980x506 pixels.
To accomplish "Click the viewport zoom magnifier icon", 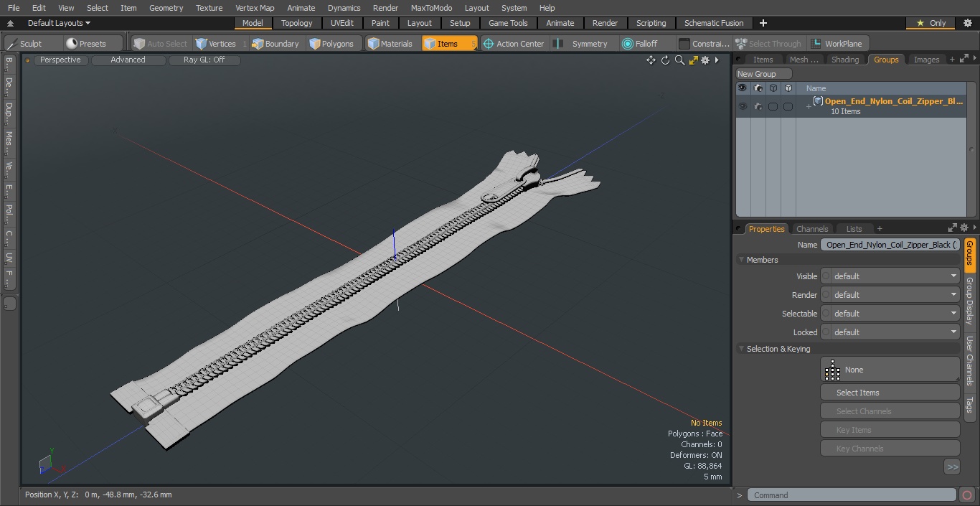I will pyautogui.click(x=679, y=60).
